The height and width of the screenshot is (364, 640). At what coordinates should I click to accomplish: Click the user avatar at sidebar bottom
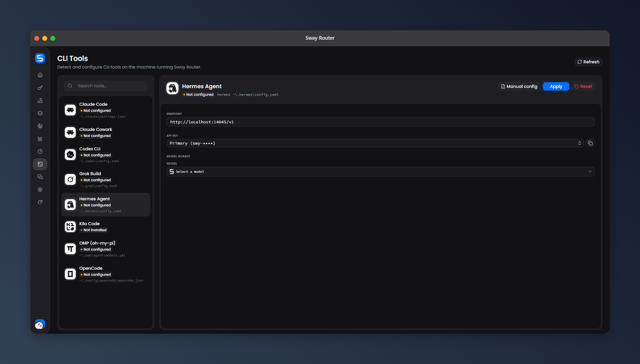40,324
